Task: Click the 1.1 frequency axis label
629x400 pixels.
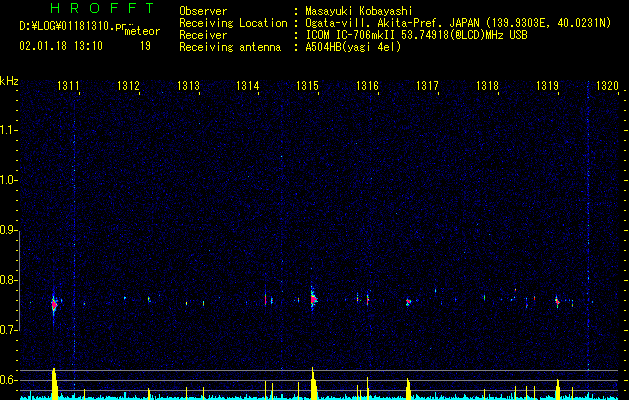Action: tap(9, 130)
